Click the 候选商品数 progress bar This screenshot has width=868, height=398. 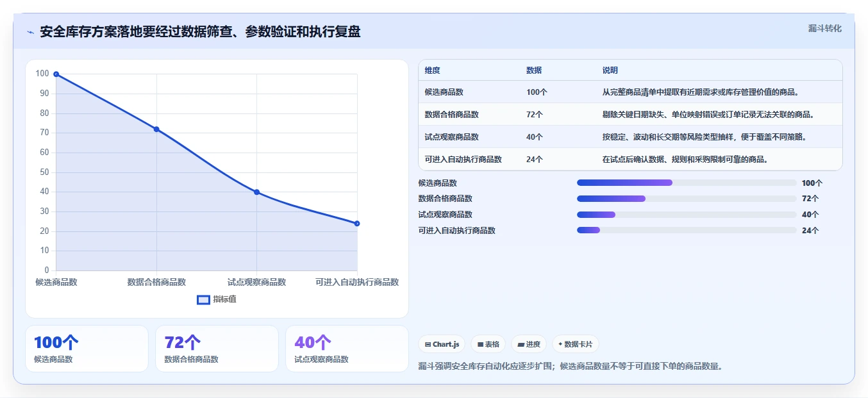tap(687, 183)
